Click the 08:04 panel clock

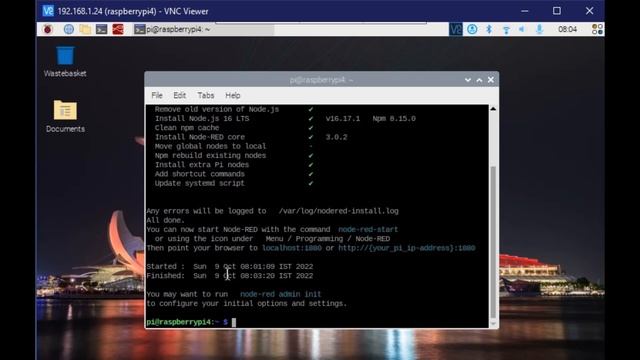[x=567, y=29]
